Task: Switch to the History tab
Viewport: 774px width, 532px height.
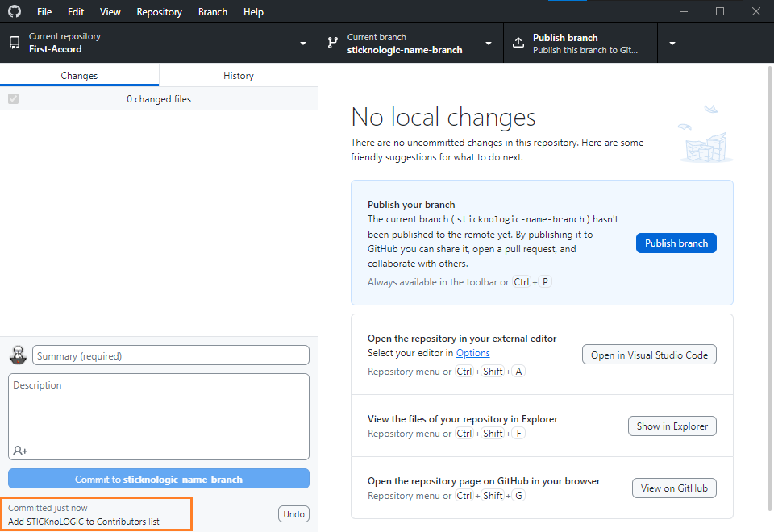Action: [239, 76]
